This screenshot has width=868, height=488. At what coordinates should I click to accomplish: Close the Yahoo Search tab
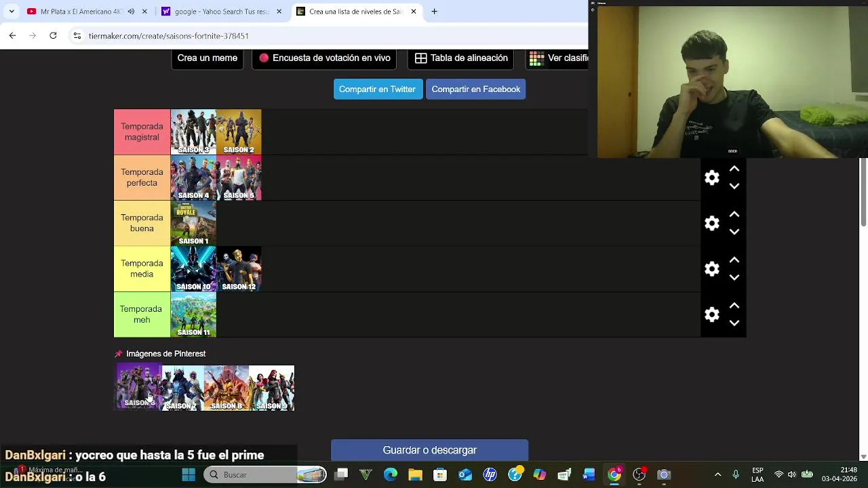tap(279, 12)
